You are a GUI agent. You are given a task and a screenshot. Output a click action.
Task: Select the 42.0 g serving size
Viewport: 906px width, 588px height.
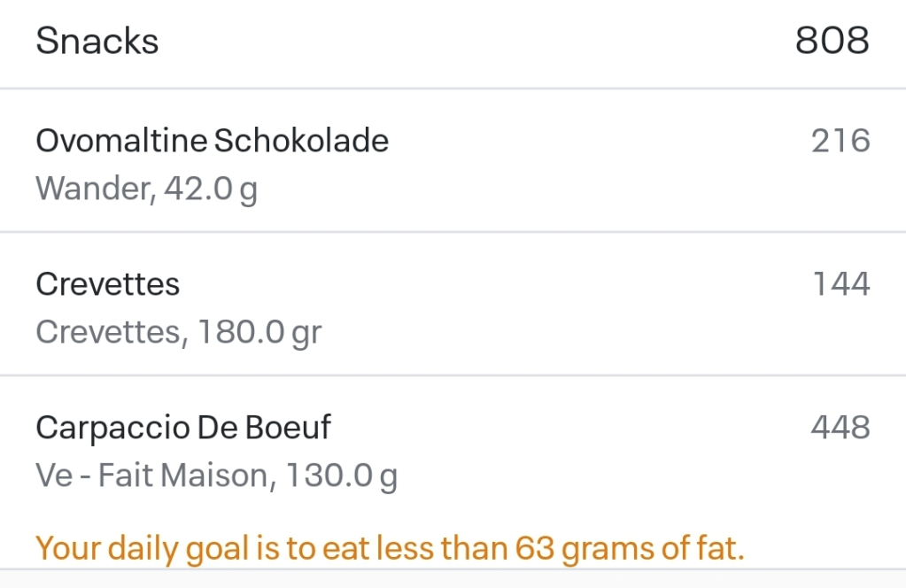211,189
